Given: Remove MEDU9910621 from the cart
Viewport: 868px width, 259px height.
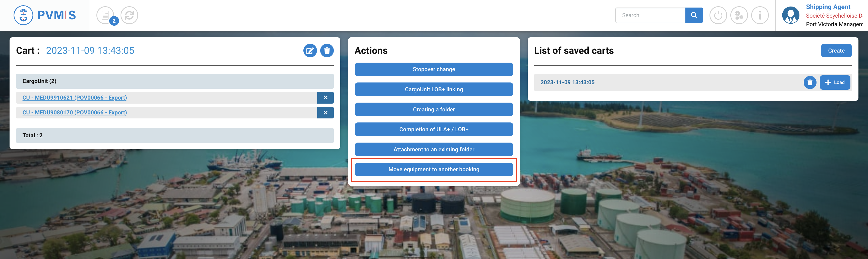Looking at the screenshot, I should [325, 98].
